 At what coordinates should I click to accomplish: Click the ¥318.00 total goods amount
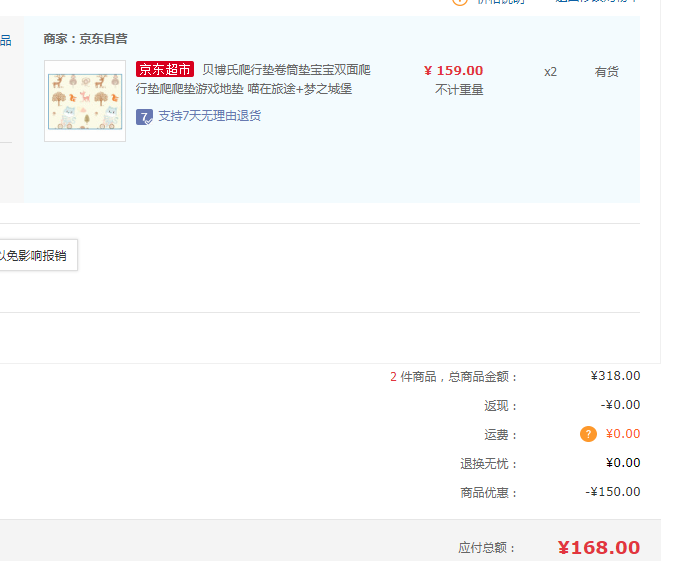615,376
